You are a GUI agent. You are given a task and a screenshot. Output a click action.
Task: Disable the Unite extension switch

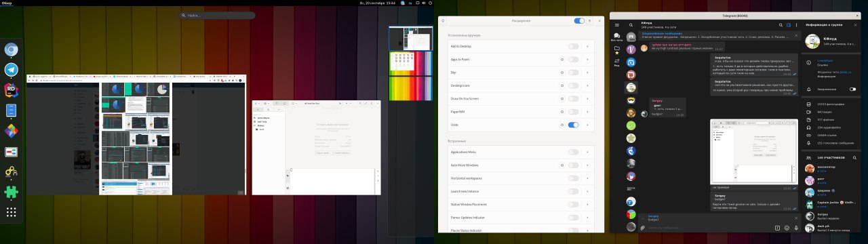click(573, 125)
